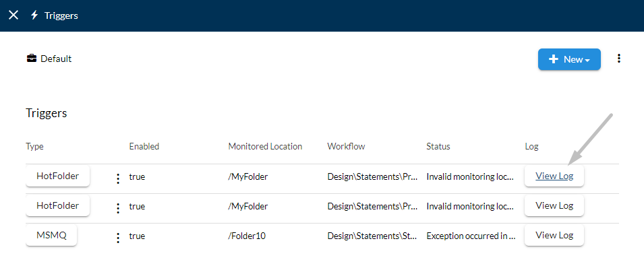Click the Enabled column header
This screenshot has height=268, width=644.
click(x=144, y=147)
